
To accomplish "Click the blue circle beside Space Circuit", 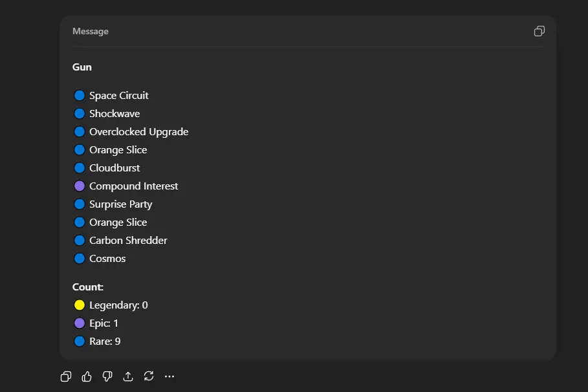I will (x=80, y=96).
